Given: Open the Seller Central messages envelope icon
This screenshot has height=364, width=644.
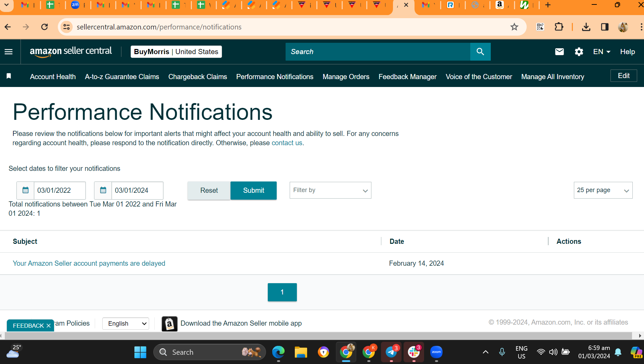Looking at the screenshot, I should [x=560, y=52].
